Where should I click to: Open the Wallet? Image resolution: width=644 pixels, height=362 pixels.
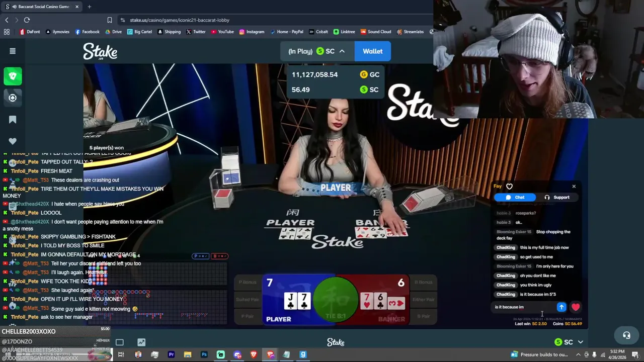(373, 51)
